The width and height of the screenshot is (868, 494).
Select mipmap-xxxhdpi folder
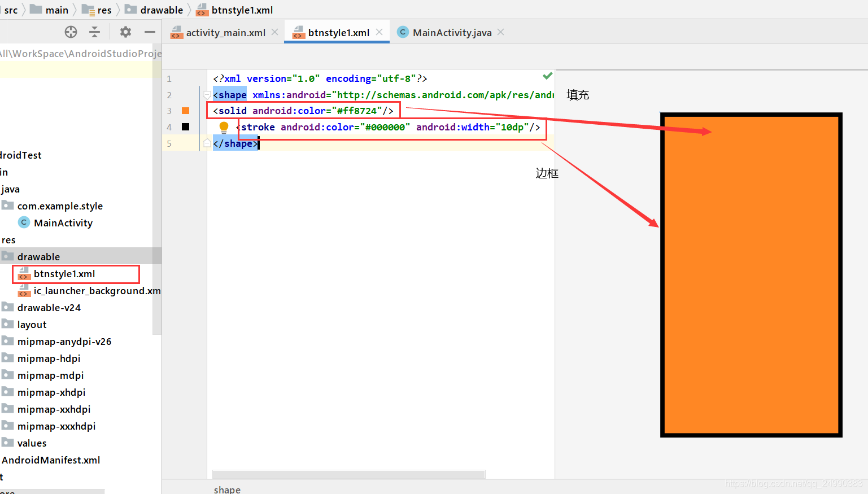pyautogui.click(x=56, y=426)
